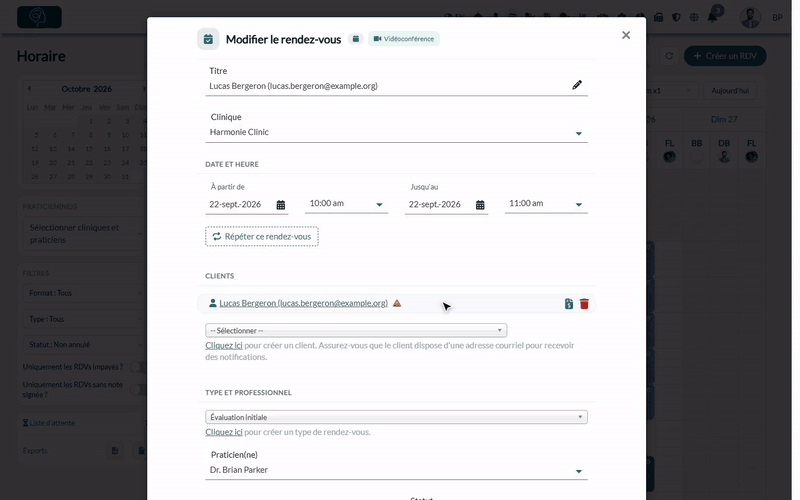Image resolution: width=800 pixels, height=500 pixels.
Task: Open the 10:00 am start time dropdown
Action: point(346,204)
